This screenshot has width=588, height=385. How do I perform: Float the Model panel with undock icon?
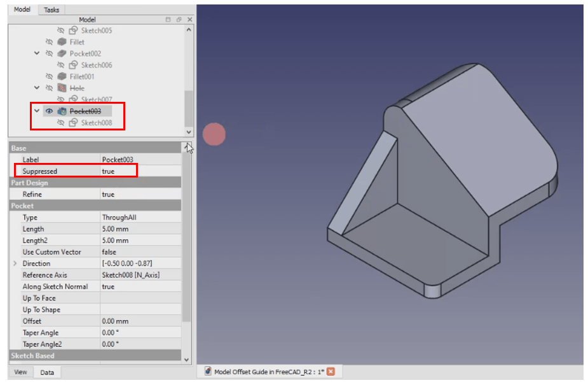coord(179,20)
